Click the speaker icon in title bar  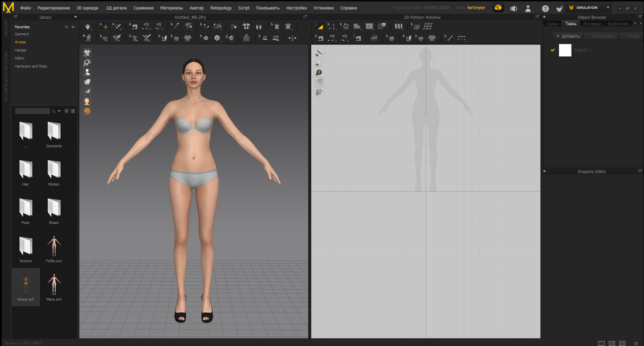point(514,9)
